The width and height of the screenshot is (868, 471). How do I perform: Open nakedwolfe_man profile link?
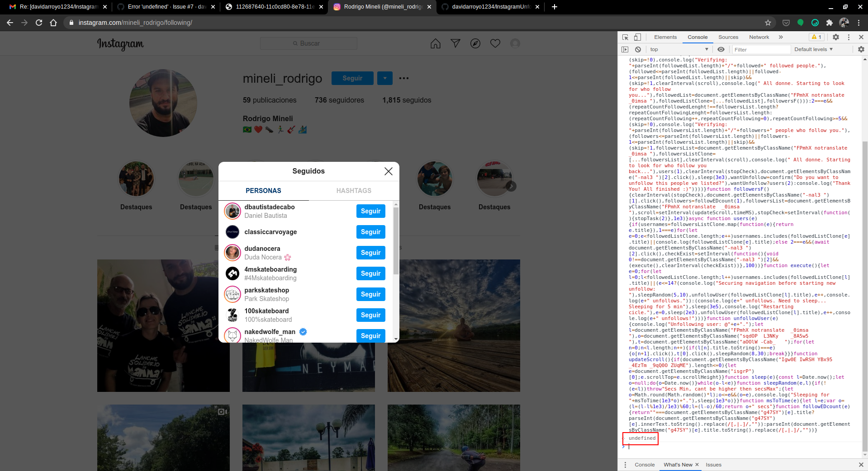point(270,332)
